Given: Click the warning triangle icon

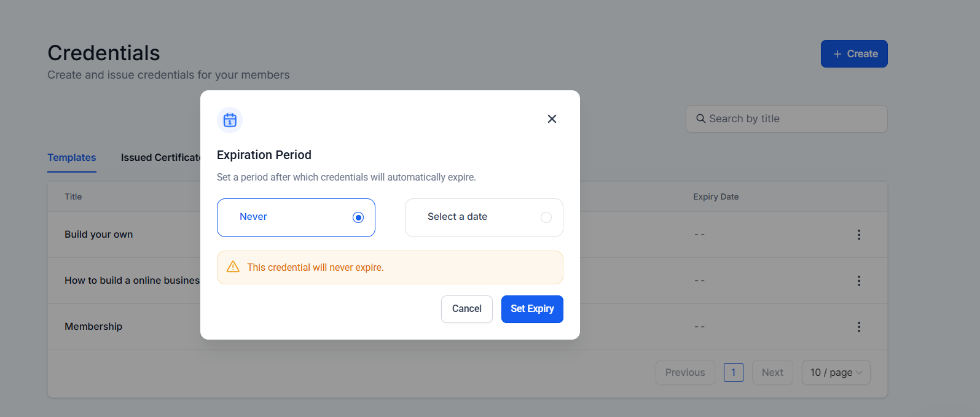Looking at the screenshot, I should 233,267.
